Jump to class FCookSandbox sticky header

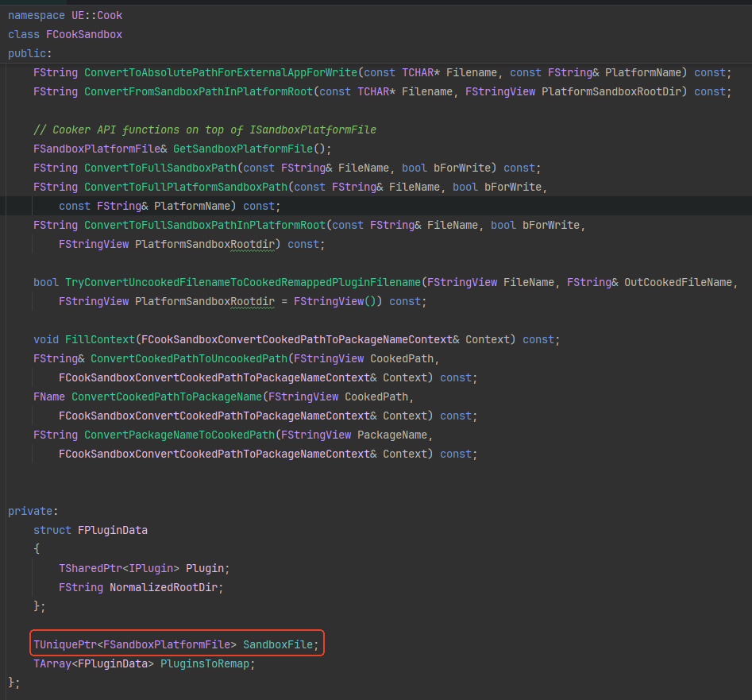(x=65, y=34)
